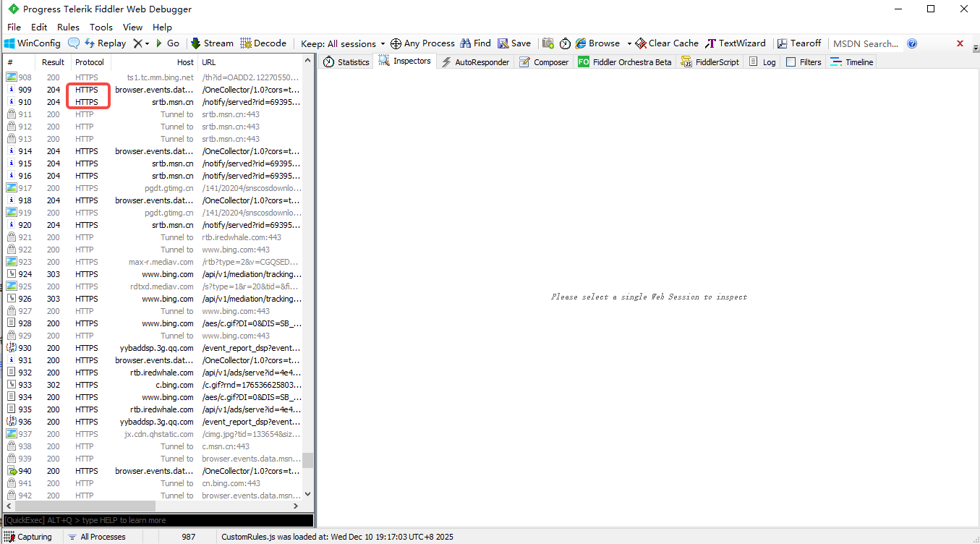Click the All Processes status bar filter

coord(96,537)
